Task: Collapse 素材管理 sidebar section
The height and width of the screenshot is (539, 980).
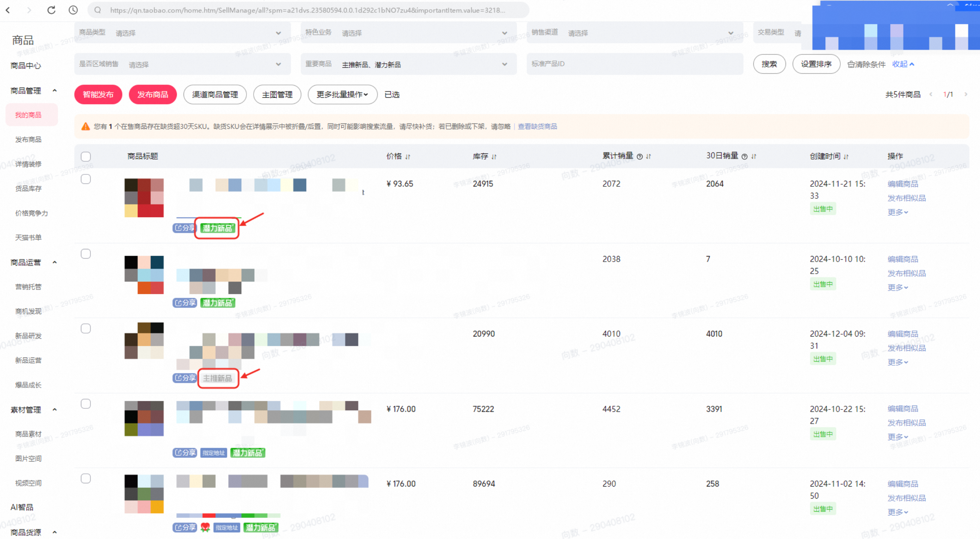Action: coord(54,410)
